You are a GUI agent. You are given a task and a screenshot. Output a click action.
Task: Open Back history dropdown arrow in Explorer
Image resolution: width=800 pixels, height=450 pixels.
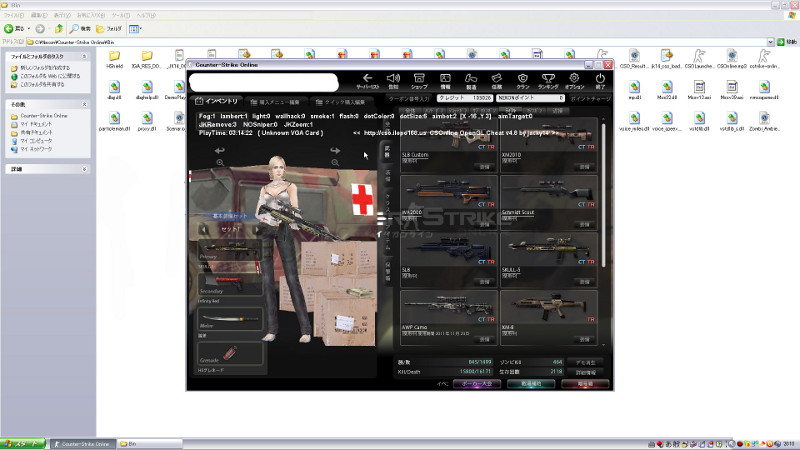(x=29, y=29)
